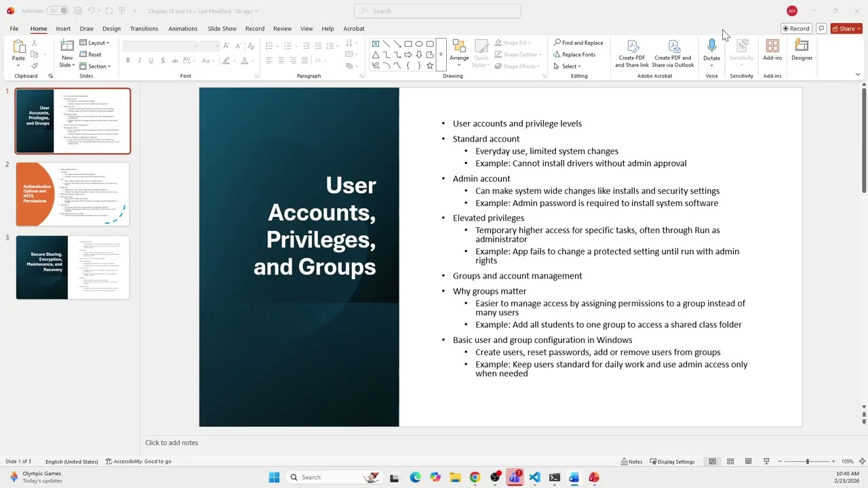Open the Add-ins button
The height and width of the screenshot is (488, 868).
coord(772,49)
